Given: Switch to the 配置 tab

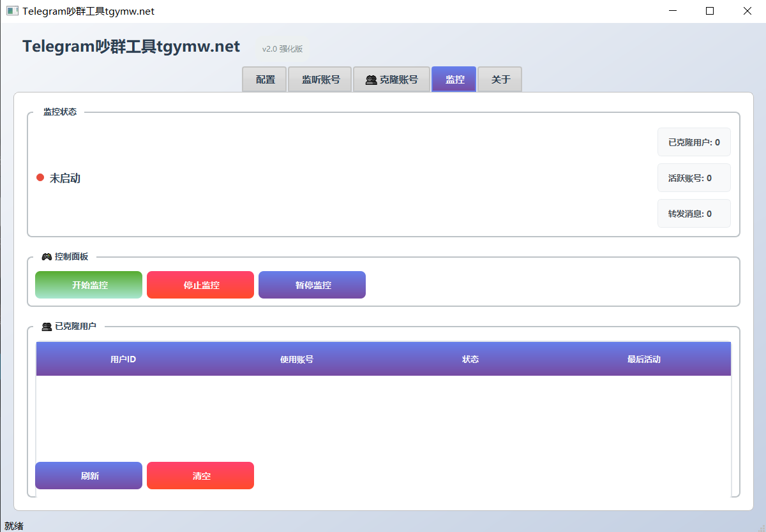Looking at the screenshot, I should click(265, 80).
